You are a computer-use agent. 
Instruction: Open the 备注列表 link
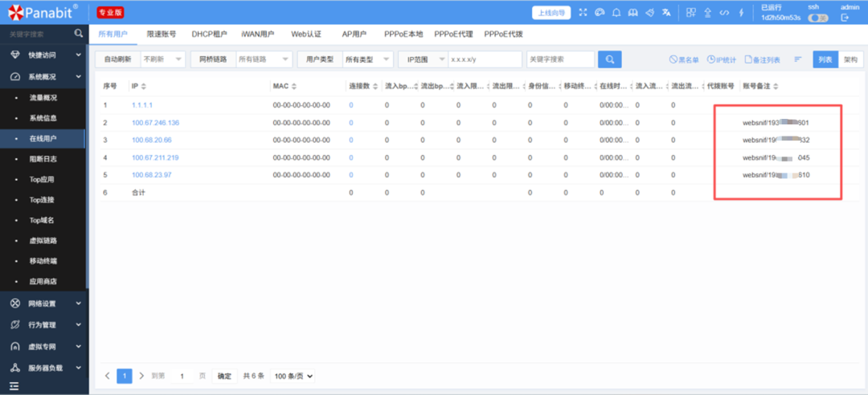coord(762,59)
